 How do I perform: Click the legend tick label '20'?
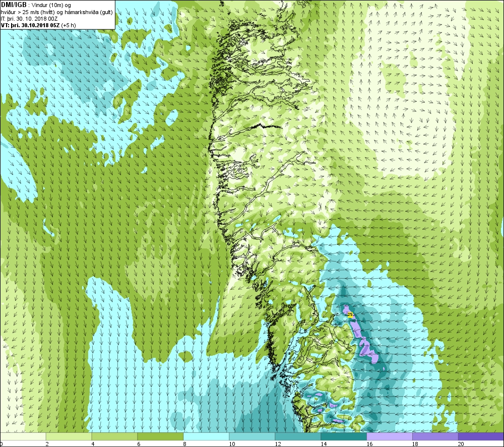(x=461, y=444)
